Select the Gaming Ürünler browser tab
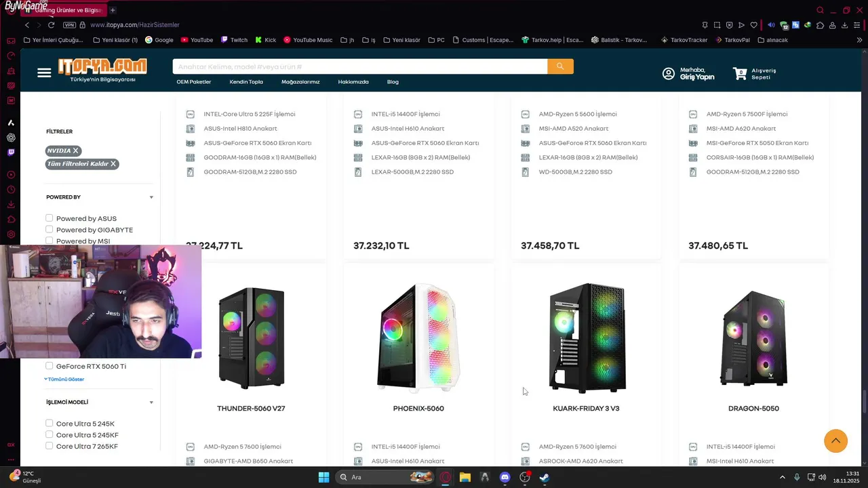The image size is (868, 488). click(62, 10)
